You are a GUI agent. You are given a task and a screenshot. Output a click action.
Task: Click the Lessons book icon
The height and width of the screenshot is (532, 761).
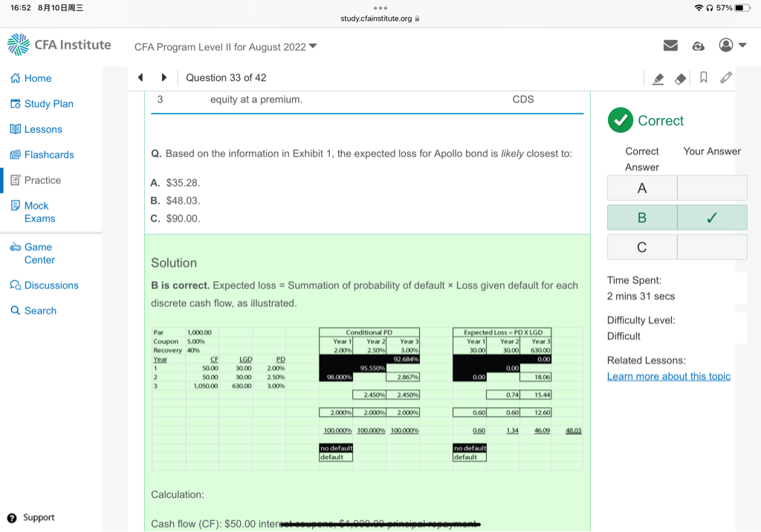pyautogui.click(x=16, y=129)
